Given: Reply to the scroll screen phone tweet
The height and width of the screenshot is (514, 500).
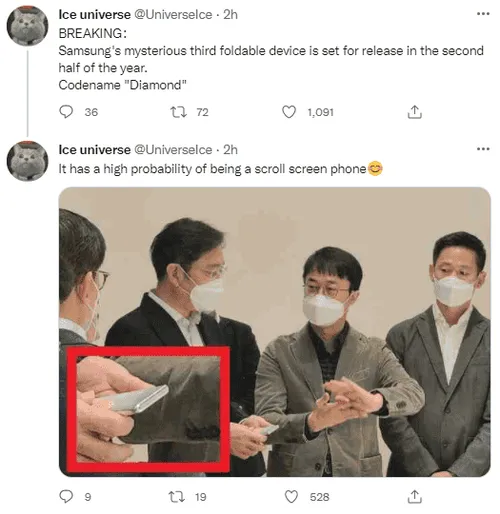Looking at the screenshot, I should pyautogui.click(x=66, y=496).
